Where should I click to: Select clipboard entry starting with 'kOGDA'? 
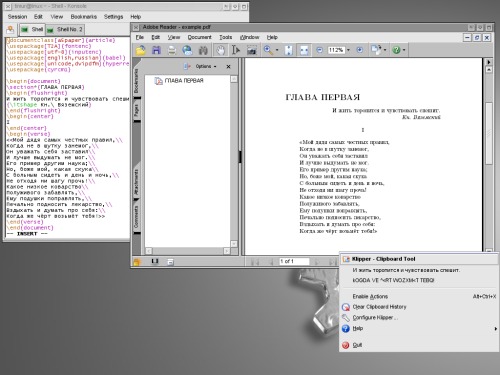coord(419,280)
